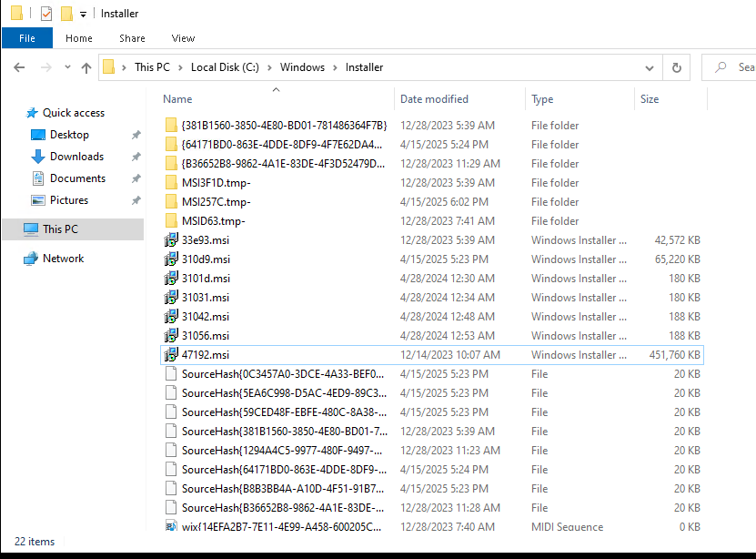Open the File menu
756x559 pixels.
pyautogui.click(x=26, y=38)
